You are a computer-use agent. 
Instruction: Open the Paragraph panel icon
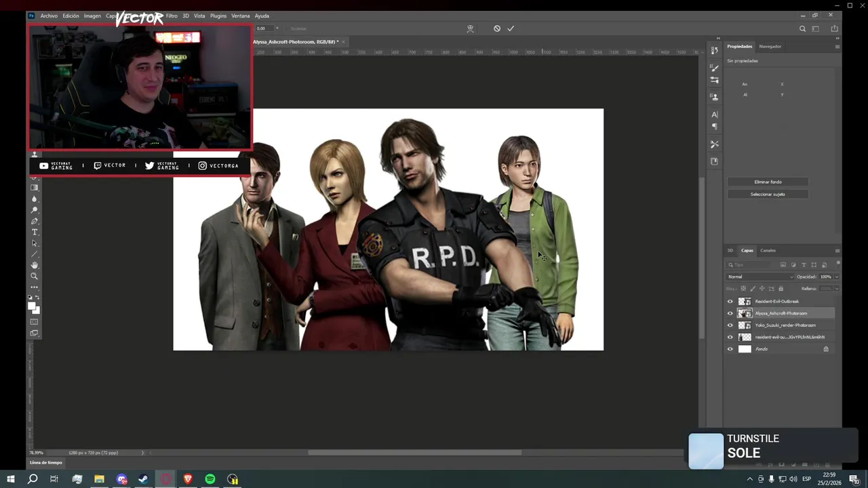click(714, 127)
